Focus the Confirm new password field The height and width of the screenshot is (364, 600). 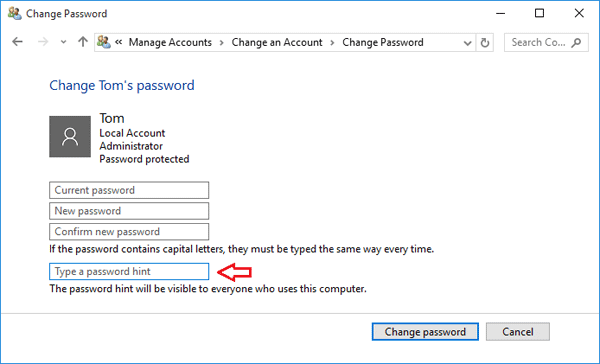pos(129,232)
